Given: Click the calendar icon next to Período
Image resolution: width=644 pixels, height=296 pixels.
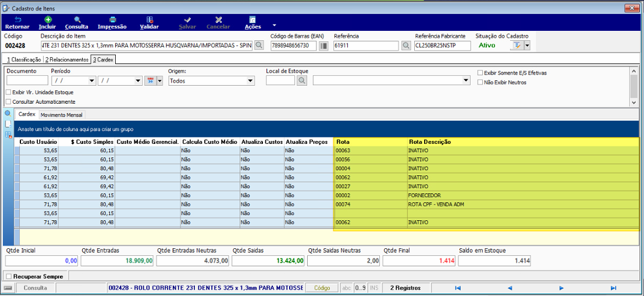Looking at the screenshot, I should pyautogui.click(x=150, y=81).
